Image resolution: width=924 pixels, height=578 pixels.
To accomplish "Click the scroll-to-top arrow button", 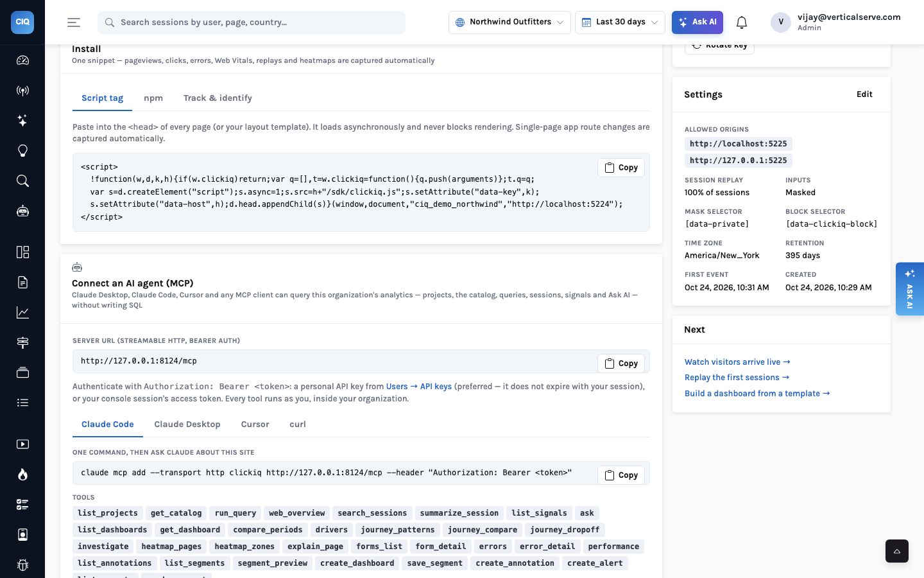I will point(897,551).
